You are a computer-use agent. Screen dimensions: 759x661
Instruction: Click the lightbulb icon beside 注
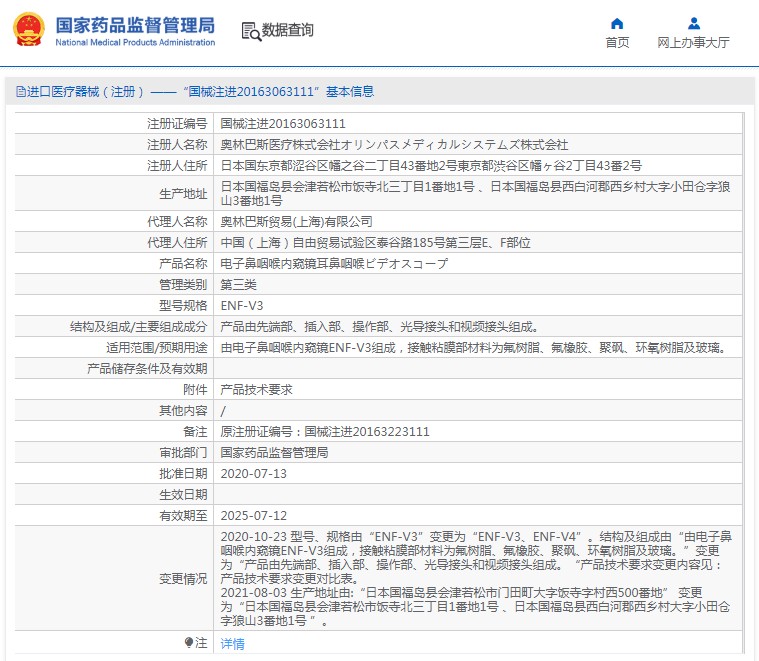pos(189,643)
